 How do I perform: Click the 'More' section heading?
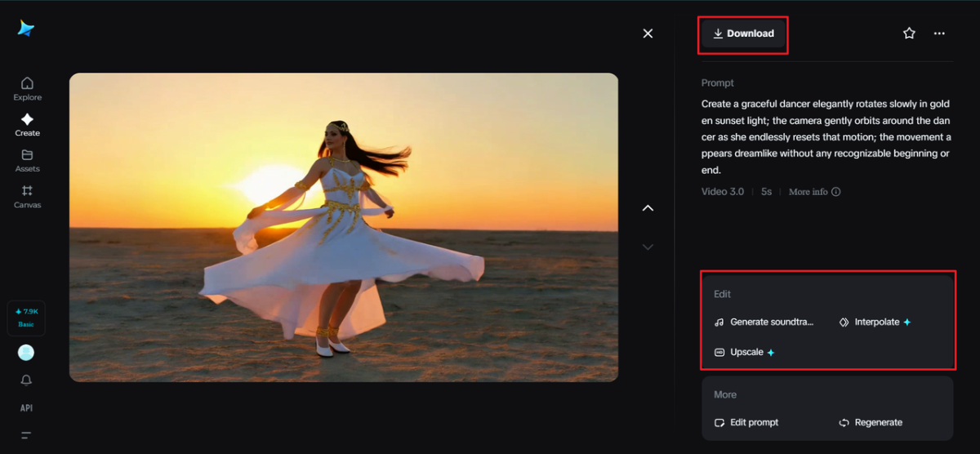pyautogui.click(x=725, y=395)
